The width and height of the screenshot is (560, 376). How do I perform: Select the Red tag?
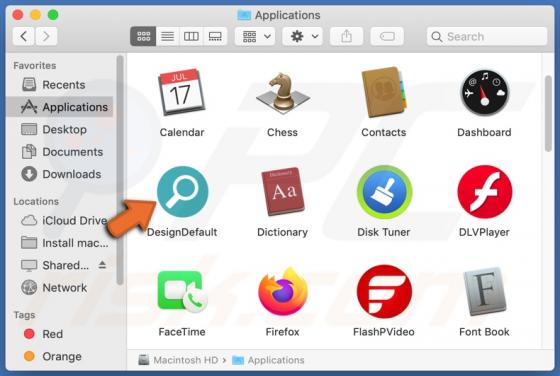[x=60, y=334]
